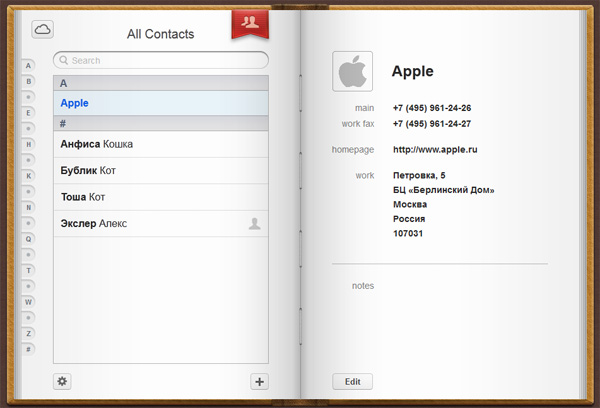Click the iCloud cloud icon

pyautogui.click(x=42, y=30)
